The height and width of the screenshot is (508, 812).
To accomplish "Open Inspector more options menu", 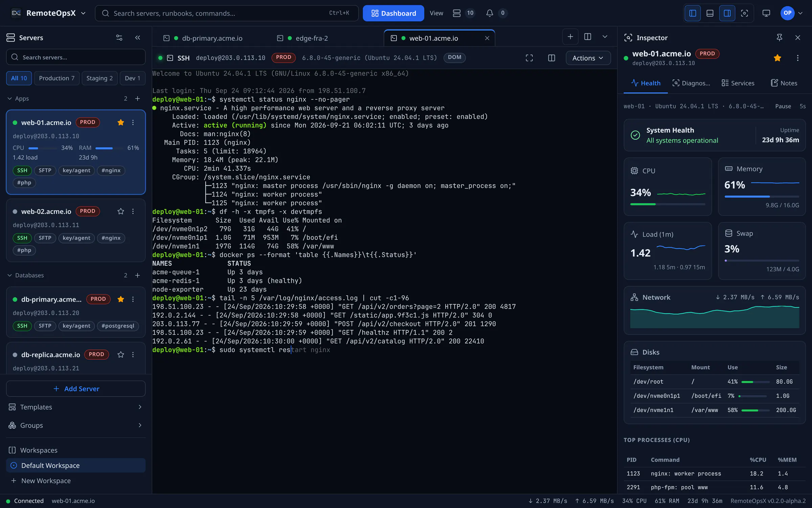I will coord(798,58).
